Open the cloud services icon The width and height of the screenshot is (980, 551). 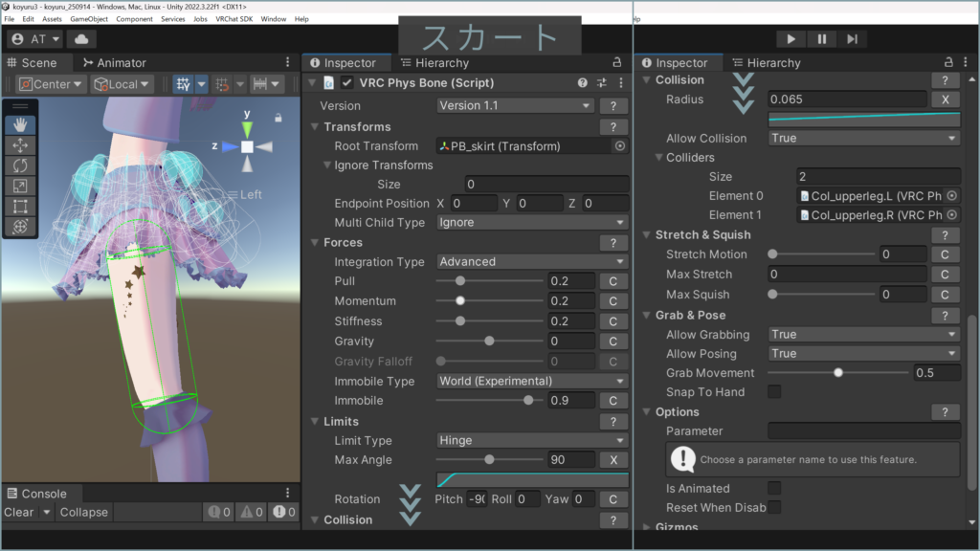click(x=80, y=39)
